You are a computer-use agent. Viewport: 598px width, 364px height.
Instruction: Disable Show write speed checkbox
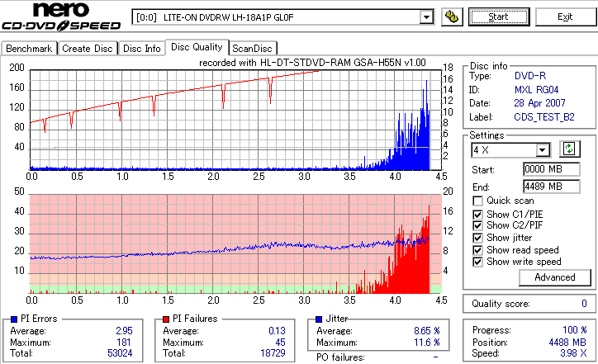477,262
